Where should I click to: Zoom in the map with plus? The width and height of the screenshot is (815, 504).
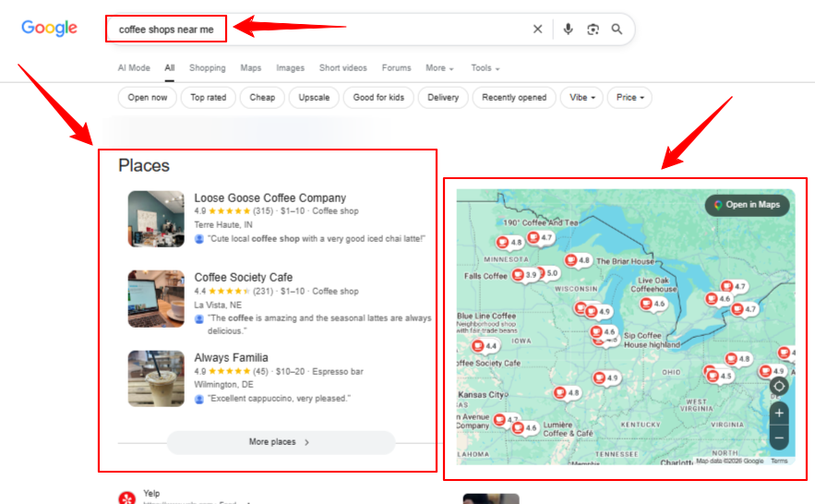779,414
